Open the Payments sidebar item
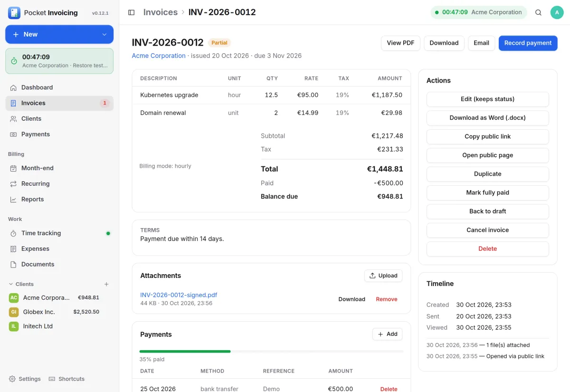The height and width of the screenshot is (392, 570). [x=59, y=134]
